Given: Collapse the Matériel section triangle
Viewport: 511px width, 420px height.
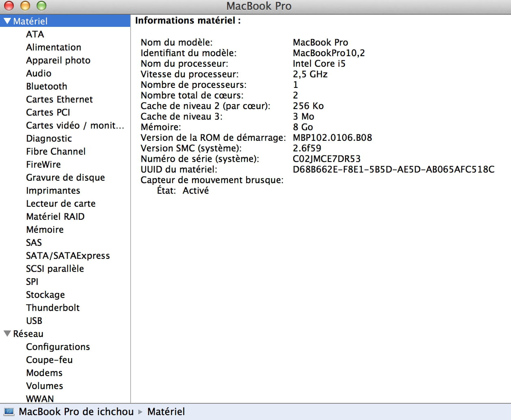Looking at the screenshot, I should point(7,21).
